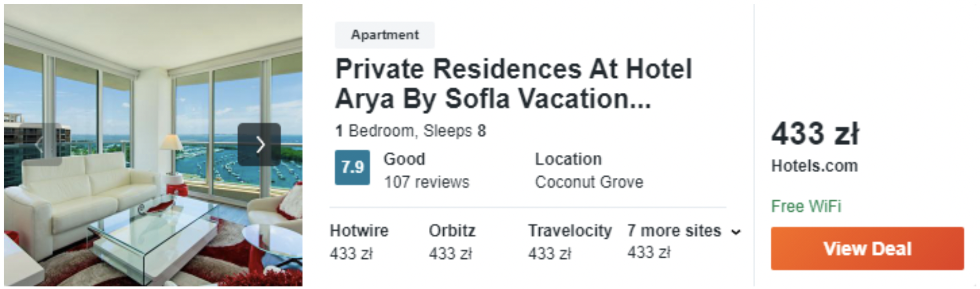Click the Free WiFi amenity label
The height and width of the screenshot is (289, 980).
tap(806, 206)
